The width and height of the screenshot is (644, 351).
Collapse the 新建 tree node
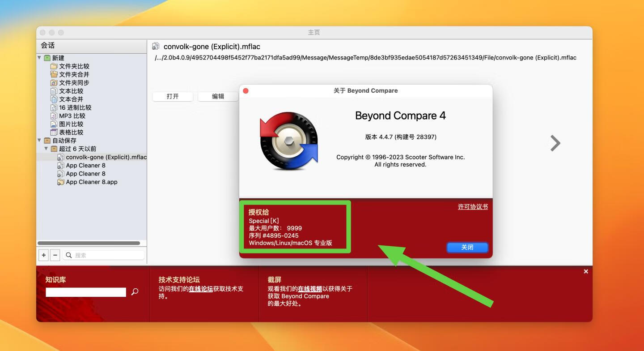39,58
